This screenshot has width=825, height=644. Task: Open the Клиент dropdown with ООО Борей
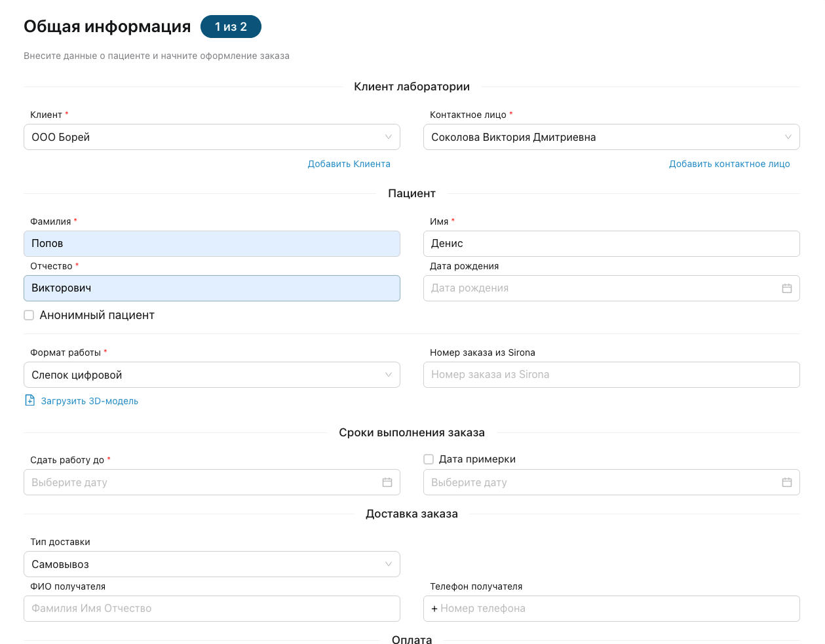pyautogui.click(x=212, y=137)
